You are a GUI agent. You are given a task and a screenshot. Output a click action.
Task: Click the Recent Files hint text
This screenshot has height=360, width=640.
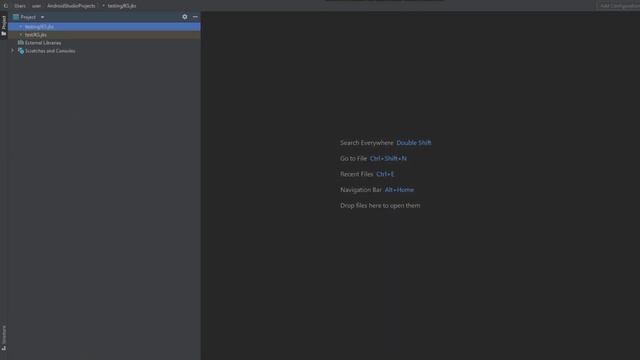click(x=356, y=174)
